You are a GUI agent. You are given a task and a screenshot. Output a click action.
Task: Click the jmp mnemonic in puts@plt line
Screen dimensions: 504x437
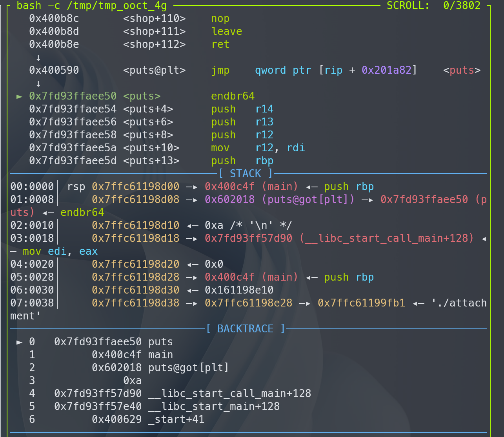[x=220, y=70]
